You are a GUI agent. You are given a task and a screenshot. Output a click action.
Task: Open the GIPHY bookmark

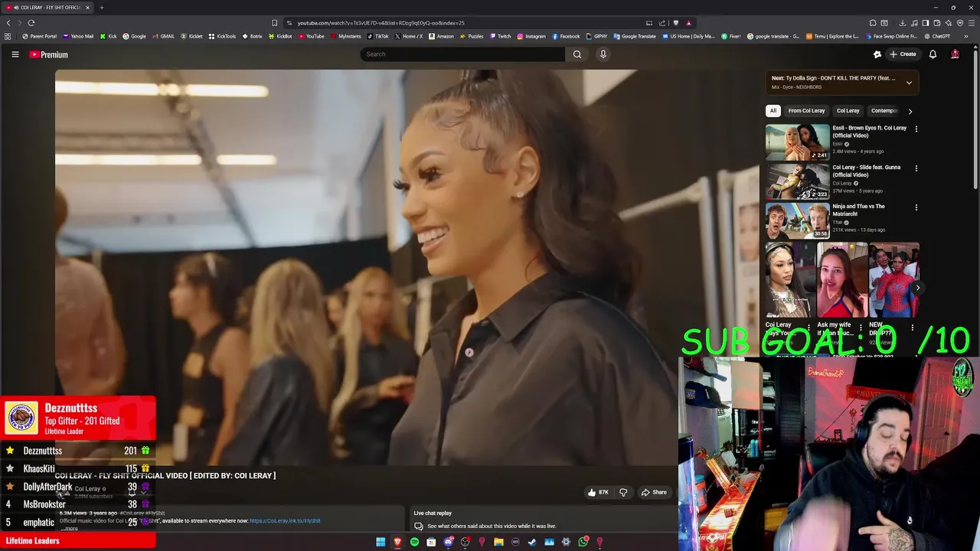click(x=596, y=36)
